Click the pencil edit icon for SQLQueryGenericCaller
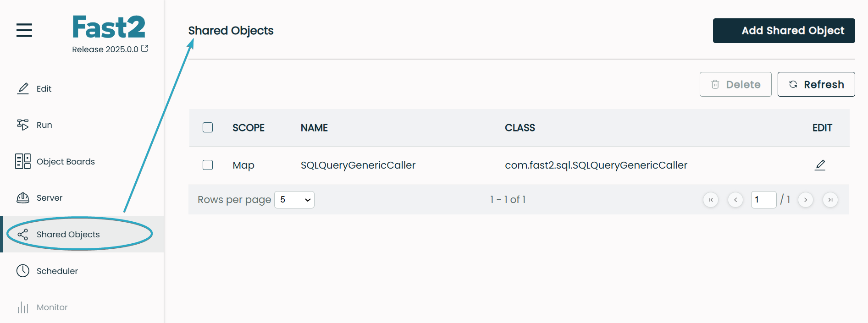This screenshot has width=868, height=323. 820,165
